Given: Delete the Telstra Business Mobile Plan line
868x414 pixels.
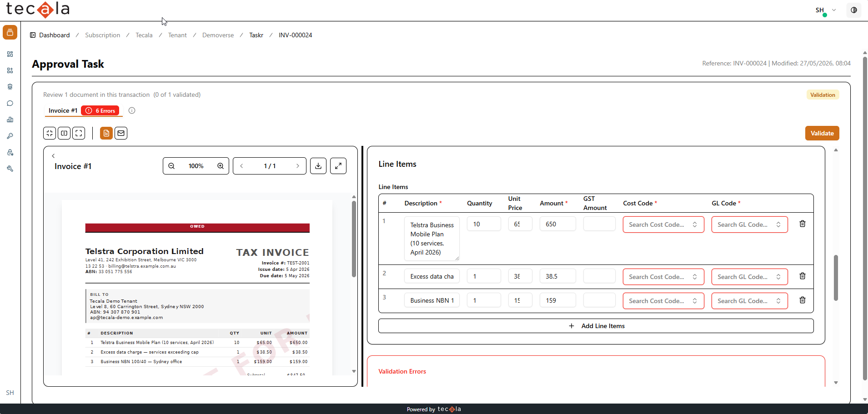Looking at the screenshot, I should point(803,224).
